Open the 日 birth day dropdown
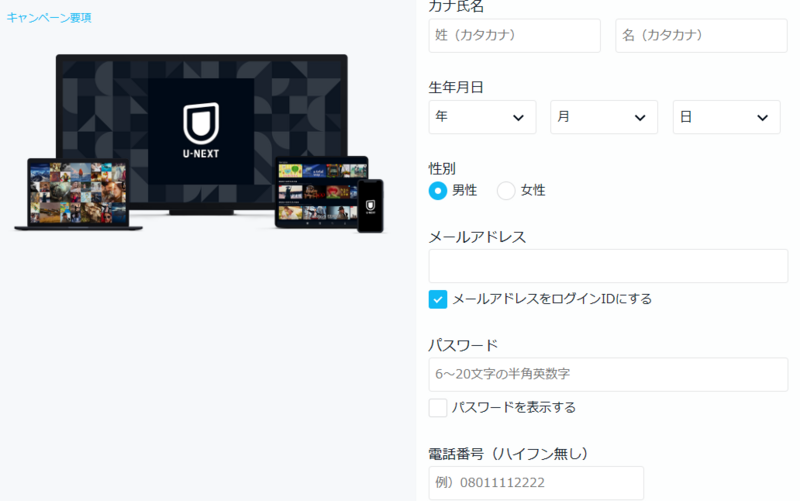Viewport: 800px width, 501px height. point(727,117)
